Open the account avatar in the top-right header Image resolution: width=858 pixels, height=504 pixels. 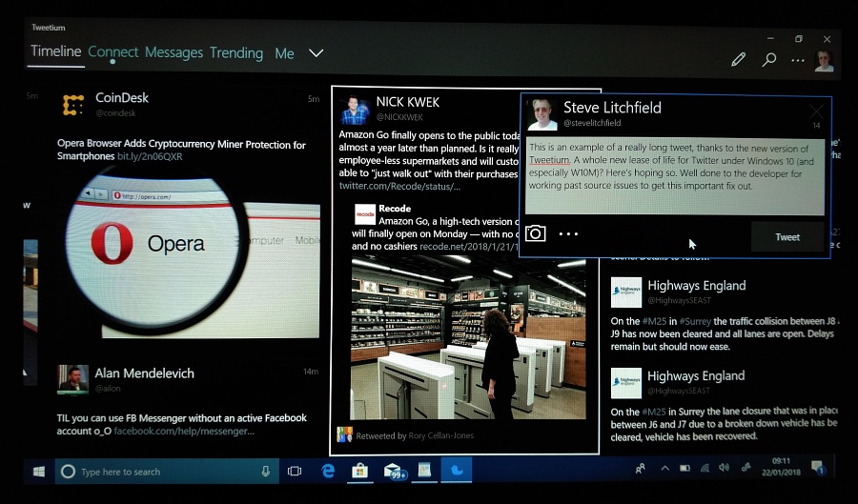[824, 61]
